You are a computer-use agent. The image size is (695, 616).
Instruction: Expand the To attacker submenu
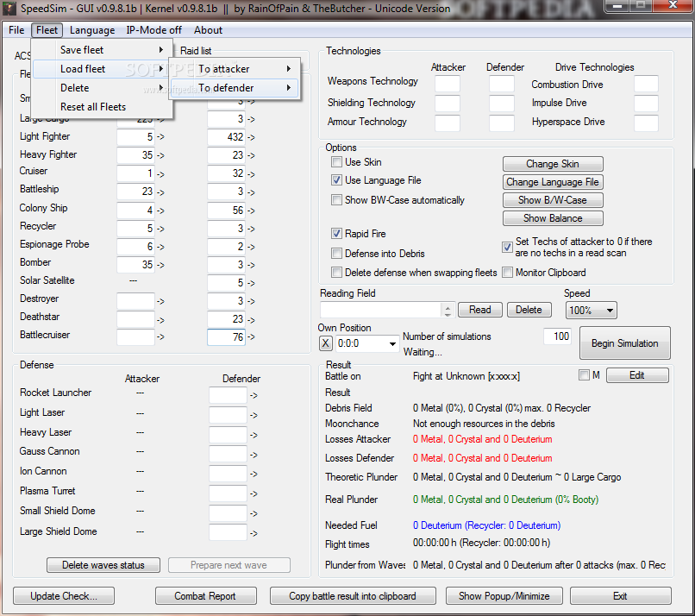[235, 69]
